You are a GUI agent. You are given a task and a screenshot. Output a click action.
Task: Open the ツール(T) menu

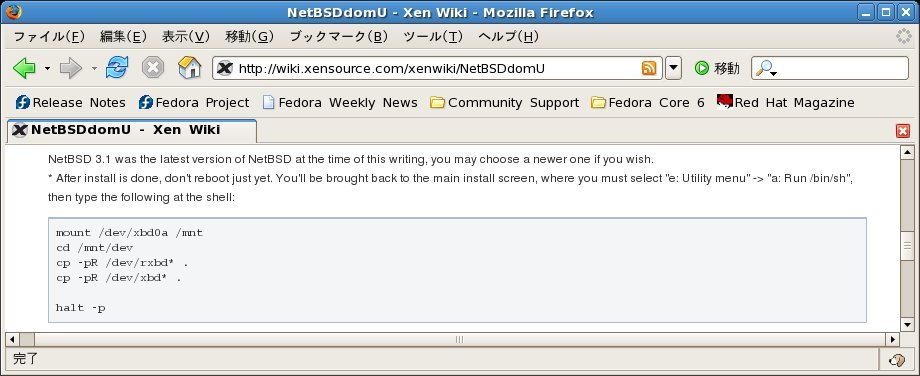click(x=433, y=36)
